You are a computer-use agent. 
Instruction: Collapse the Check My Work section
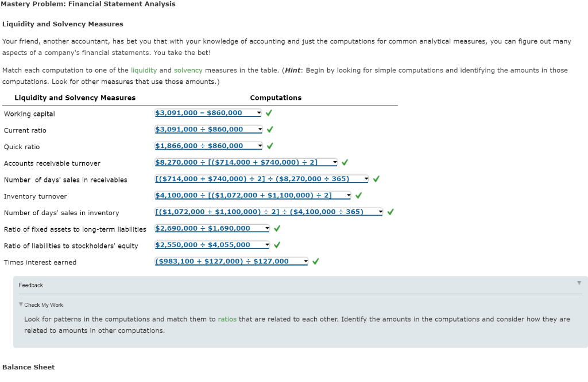pyautogui.click(x=21, y=305)
